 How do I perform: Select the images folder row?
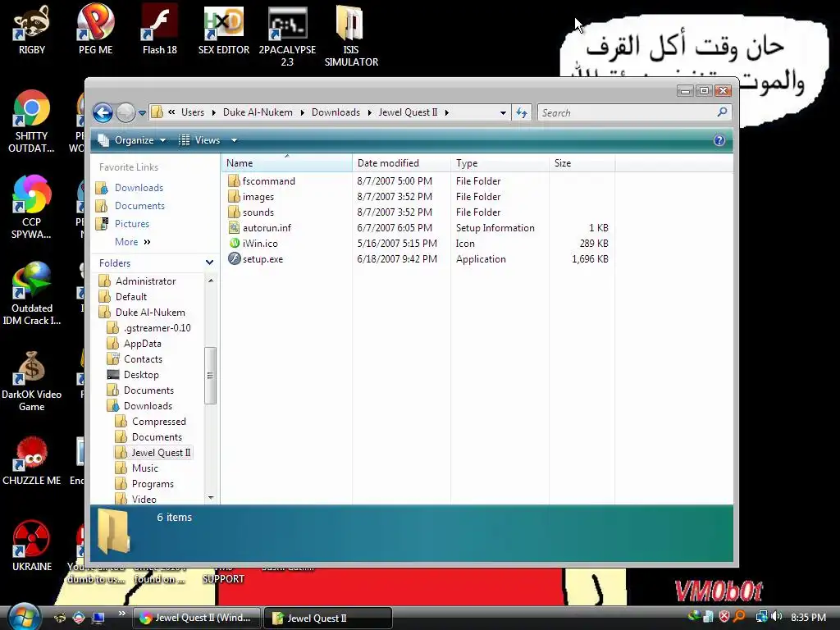[418, 197]
